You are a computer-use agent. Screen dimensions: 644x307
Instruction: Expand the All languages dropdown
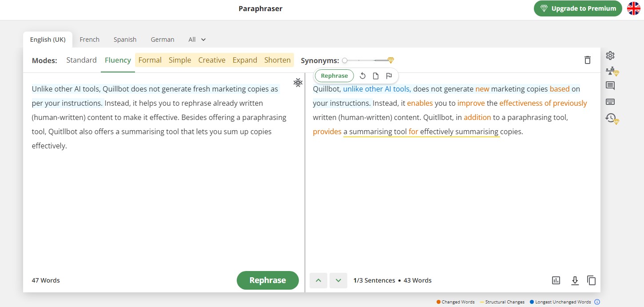tap(197, 40)
